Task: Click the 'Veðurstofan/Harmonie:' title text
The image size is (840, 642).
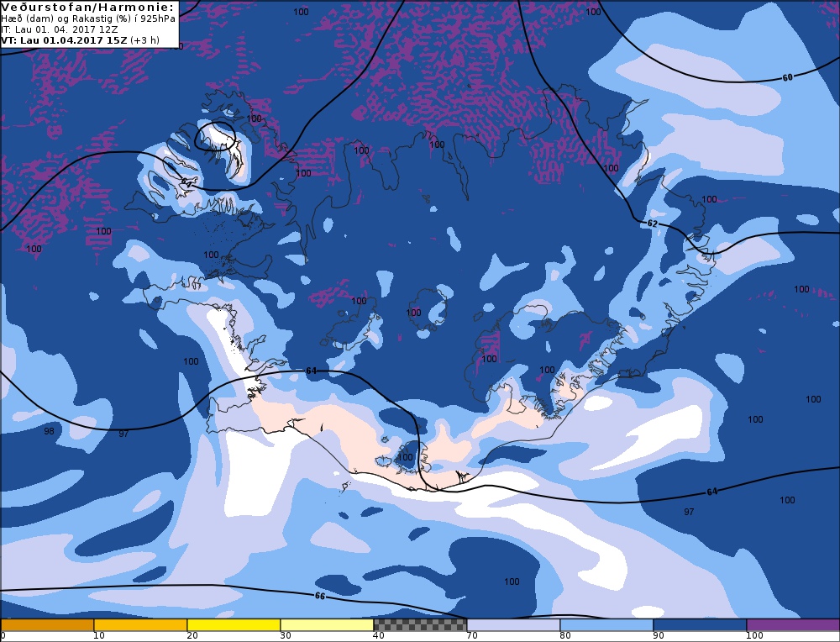Action: pyautogui.click(x=88, y=8)
